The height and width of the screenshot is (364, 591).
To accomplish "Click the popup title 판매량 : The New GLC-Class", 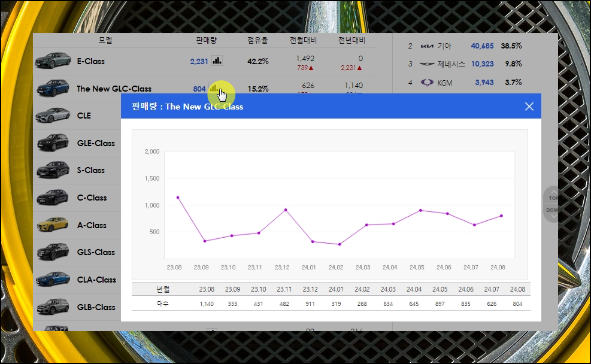I will tap(187, 107).
